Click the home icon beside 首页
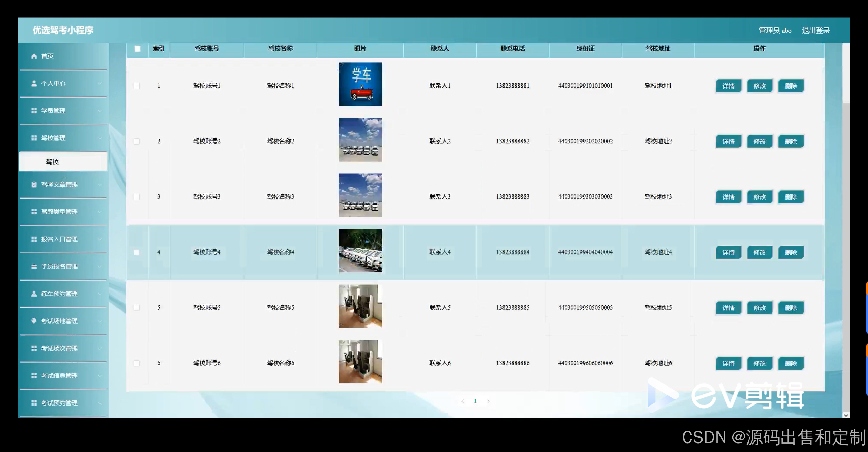Viewport: 868px width, 452px height. click(34, 56)
